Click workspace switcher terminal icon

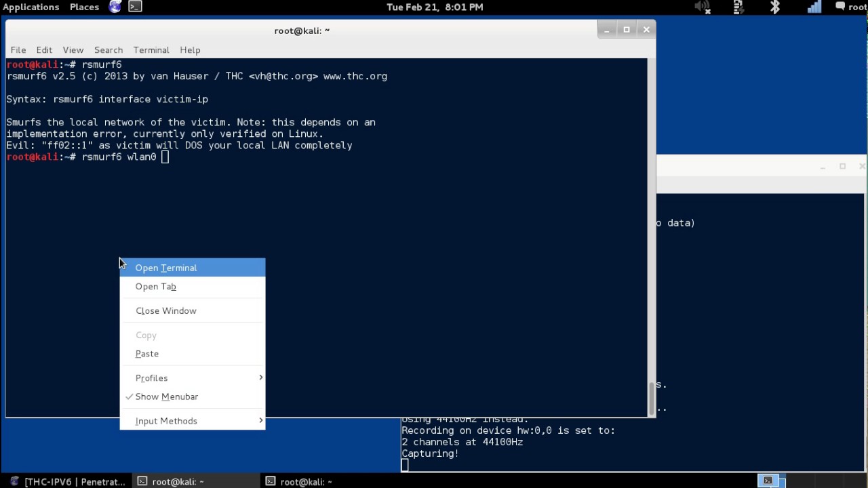coord(768,481)
